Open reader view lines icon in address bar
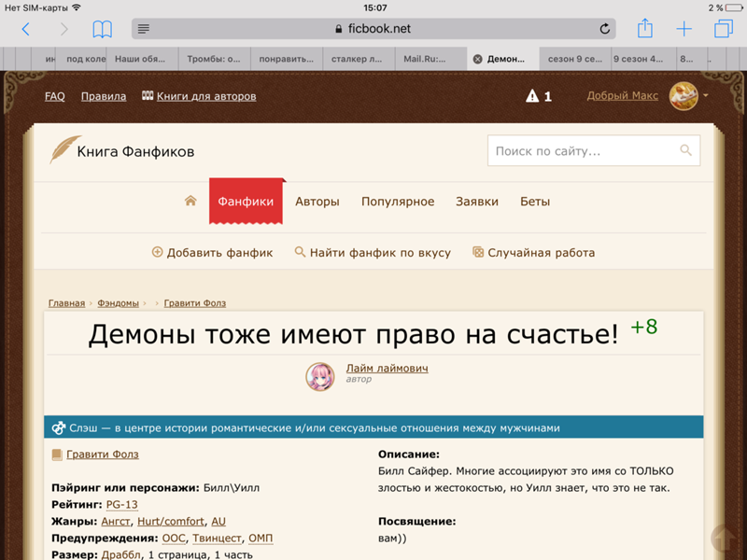747x560 pixels. [144, 29]
